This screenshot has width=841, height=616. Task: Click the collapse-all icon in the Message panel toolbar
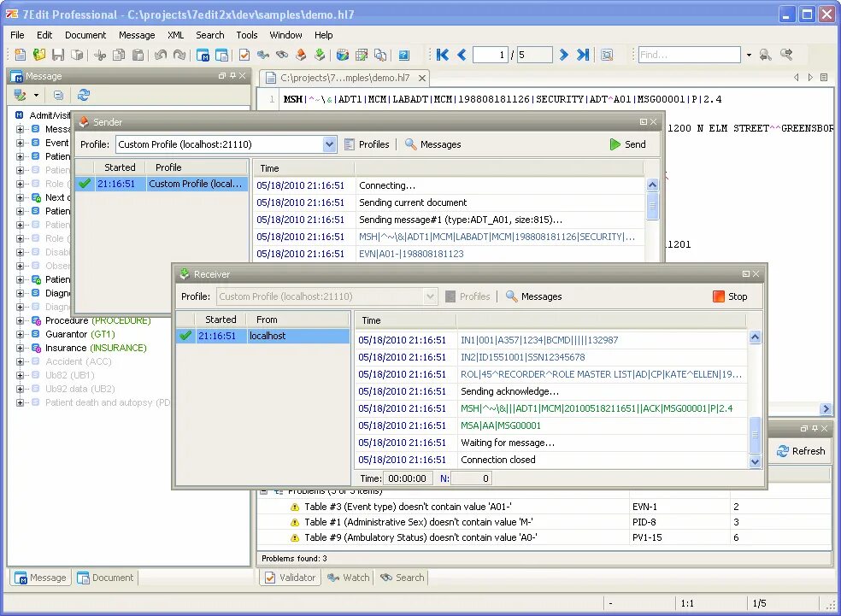[x=58, y=96]
